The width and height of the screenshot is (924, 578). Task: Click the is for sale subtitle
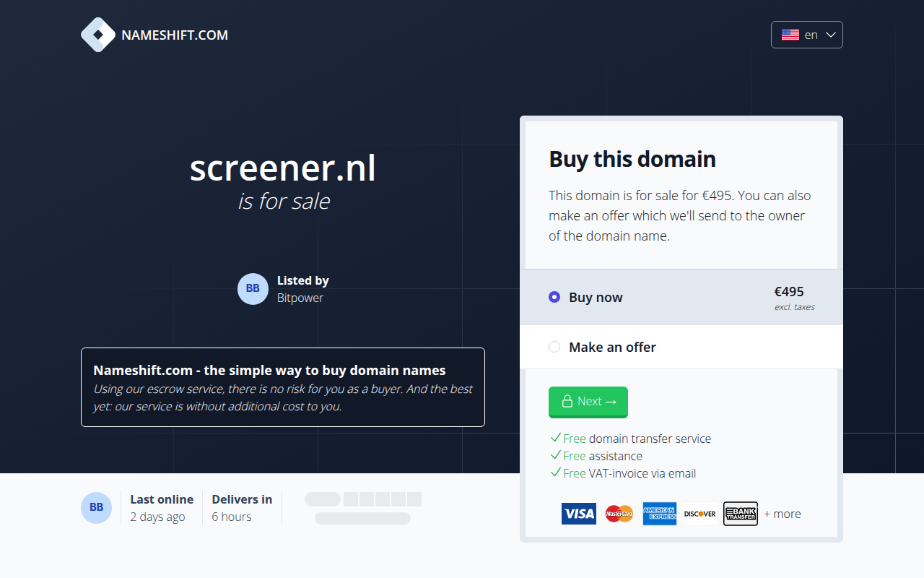[x=284, y=201]
